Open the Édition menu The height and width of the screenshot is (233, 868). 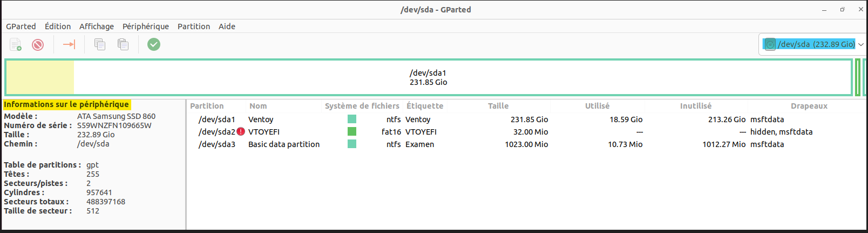(58, 26)
